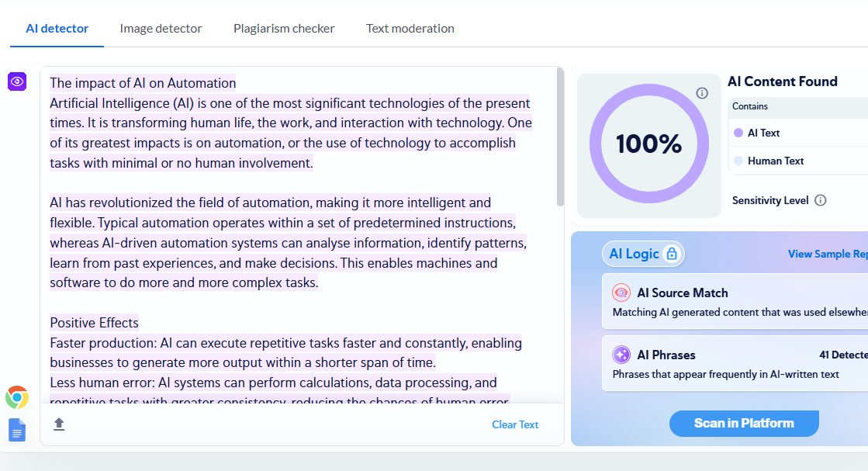The image size is (868, 471).
Task: Select the AI detector tab
Action: click(x=57, y=28)
